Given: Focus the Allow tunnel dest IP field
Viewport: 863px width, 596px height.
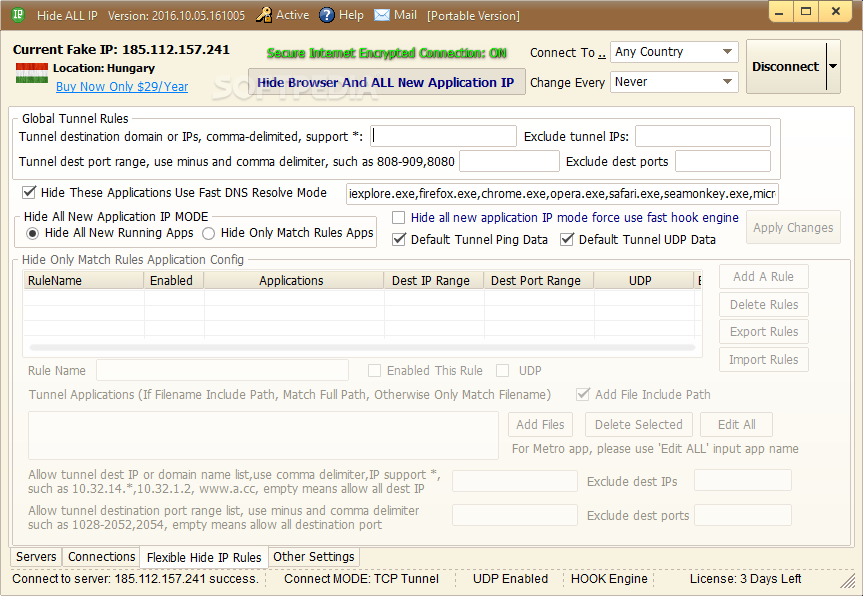Looking at the screenshot, I should click(515, 481).
